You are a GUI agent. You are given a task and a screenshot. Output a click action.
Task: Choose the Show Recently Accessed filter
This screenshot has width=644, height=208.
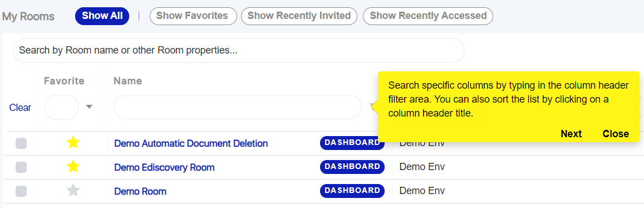pyautogui.click(x=428, y=16)
